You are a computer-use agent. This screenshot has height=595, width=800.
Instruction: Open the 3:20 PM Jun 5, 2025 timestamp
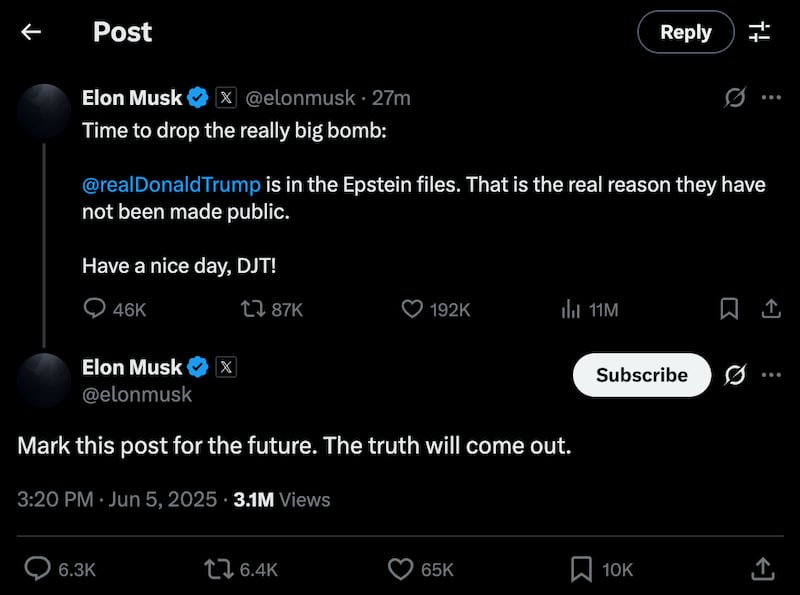click(x=117, y=499)
